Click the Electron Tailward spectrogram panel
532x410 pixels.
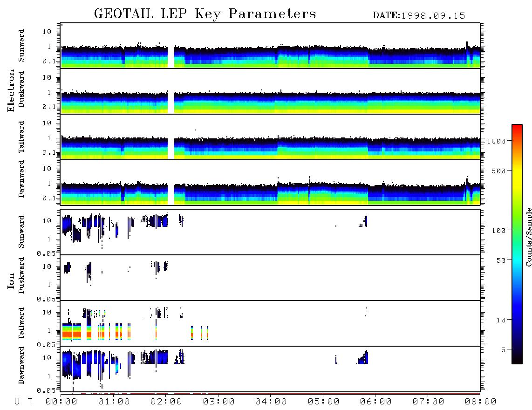pyautogui.click(x=270, y=137)
